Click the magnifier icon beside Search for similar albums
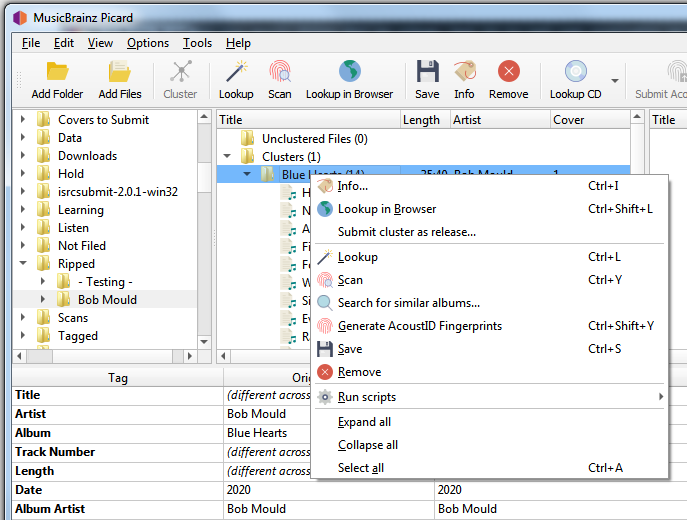The image size is (687, 520). [x=325, y=303]
